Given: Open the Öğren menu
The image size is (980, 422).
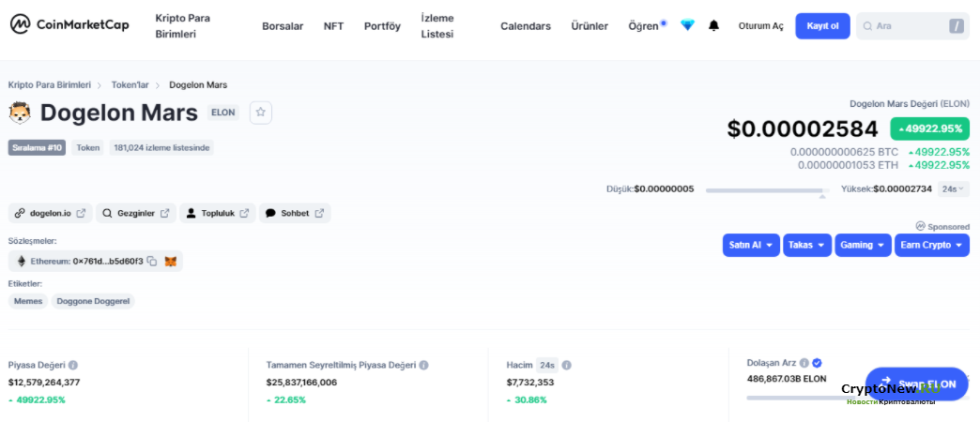Looking at the screenshot, I should tap(643, 26).
